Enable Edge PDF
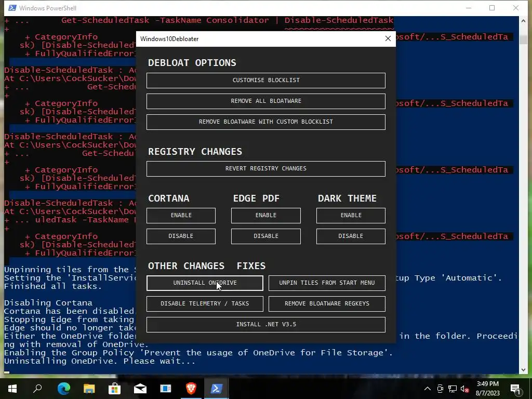The image size is (532, 399). 265,216
